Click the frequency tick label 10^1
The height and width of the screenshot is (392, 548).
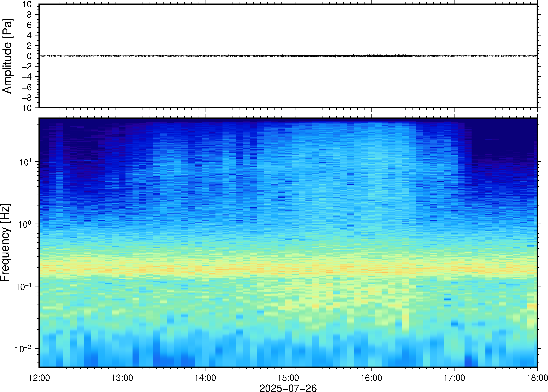point(26,162)
